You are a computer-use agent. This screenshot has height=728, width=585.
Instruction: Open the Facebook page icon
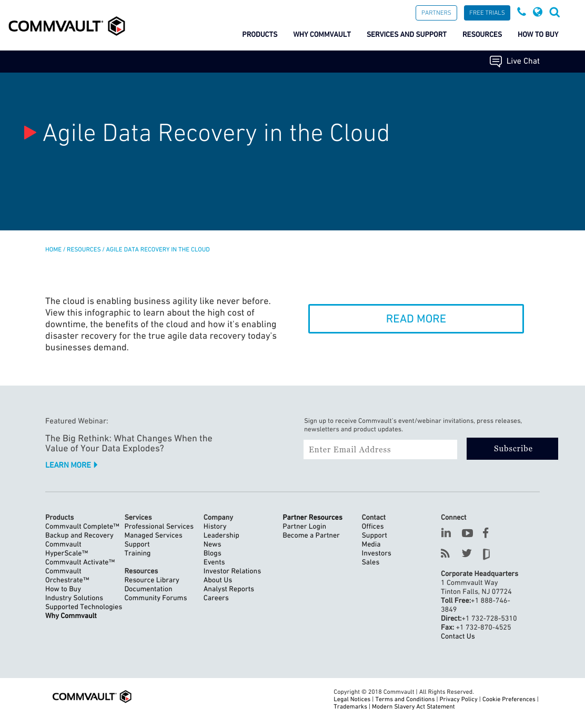pos(486,533)
